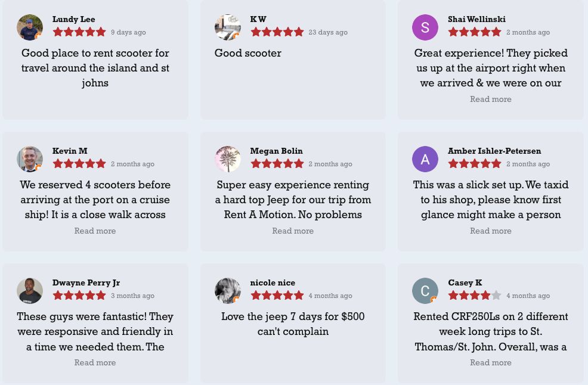Open the Lundy Lee reviewer name

point(73,19)
